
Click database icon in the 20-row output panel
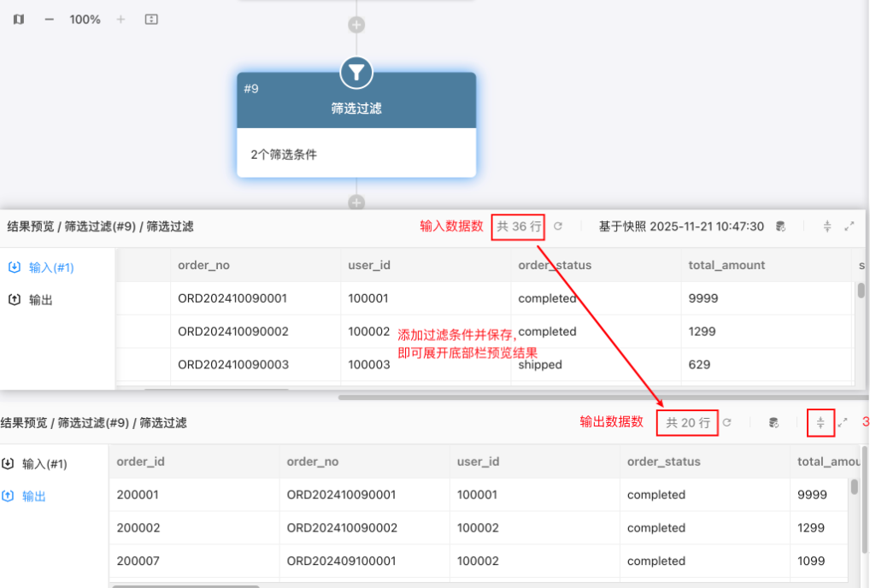[773, 422]
